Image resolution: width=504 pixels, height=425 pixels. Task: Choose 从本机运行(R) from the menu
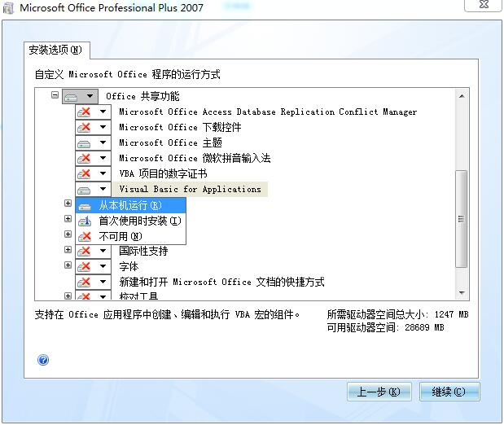131,205
